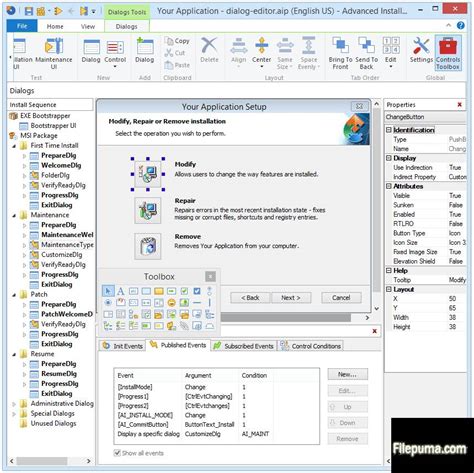Select the yellow smiley icon control in the Toolbox
The height and width of the screenshot is (473, 474).
171,303
